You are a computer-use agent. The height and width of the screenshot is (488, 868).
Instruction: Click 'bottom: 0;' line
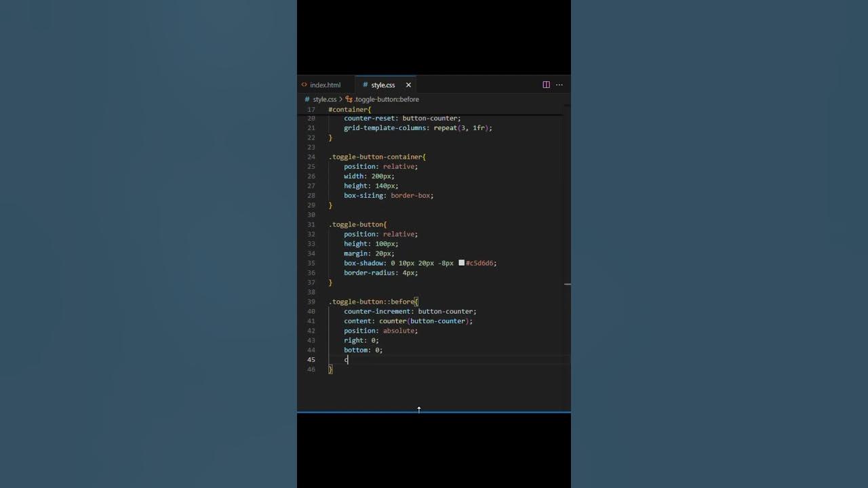pos(363,350)
